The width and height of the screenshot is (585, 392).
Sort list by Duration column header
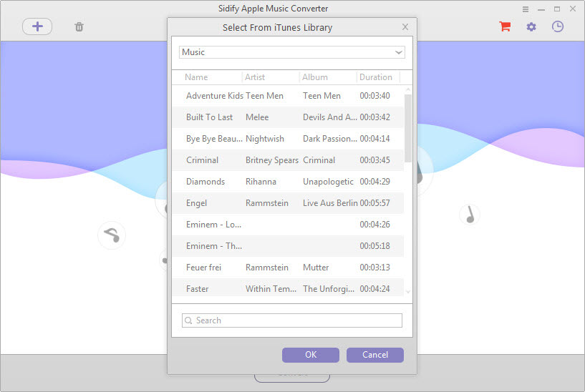[x=376, y=77]
